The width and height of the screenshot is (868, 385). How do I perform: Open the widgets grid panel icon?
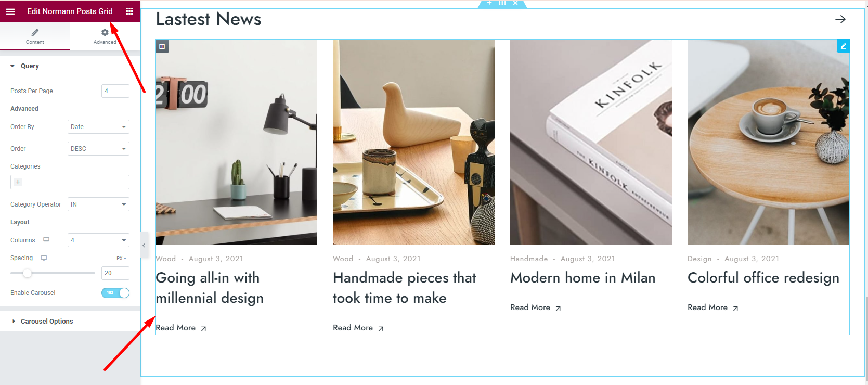[129, 11]
